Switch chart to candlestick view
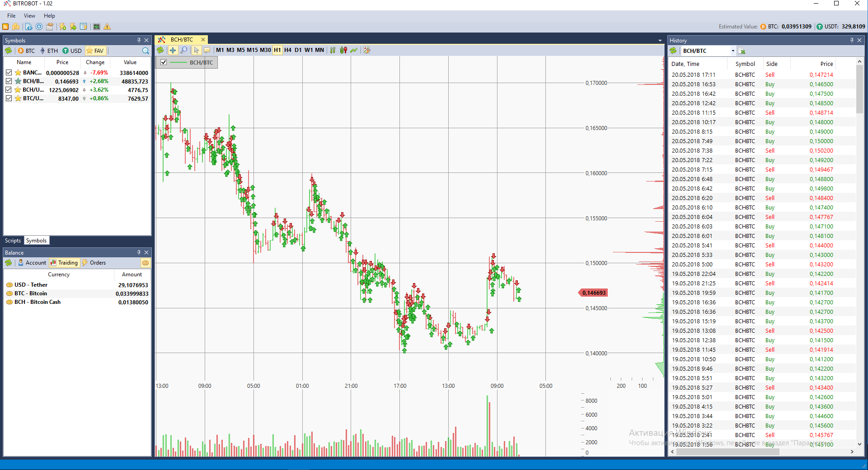The image size is (868, 470). [x=343, y=50]
